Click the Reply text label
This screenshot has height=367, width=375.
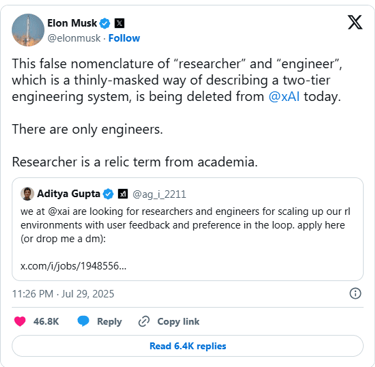(109, 322)
